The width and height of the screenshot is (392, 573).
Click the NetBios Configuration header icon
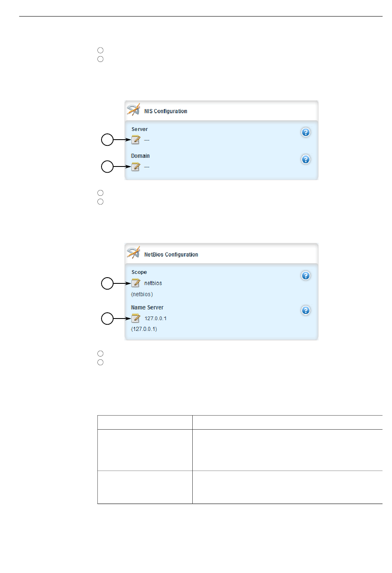point(133,253)
